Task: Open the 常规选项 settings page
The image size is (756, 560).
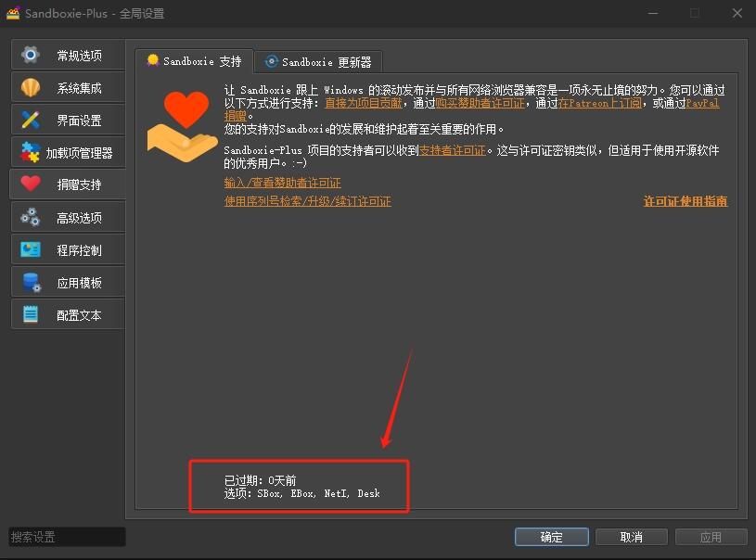Action: click(x=69, y=56)
